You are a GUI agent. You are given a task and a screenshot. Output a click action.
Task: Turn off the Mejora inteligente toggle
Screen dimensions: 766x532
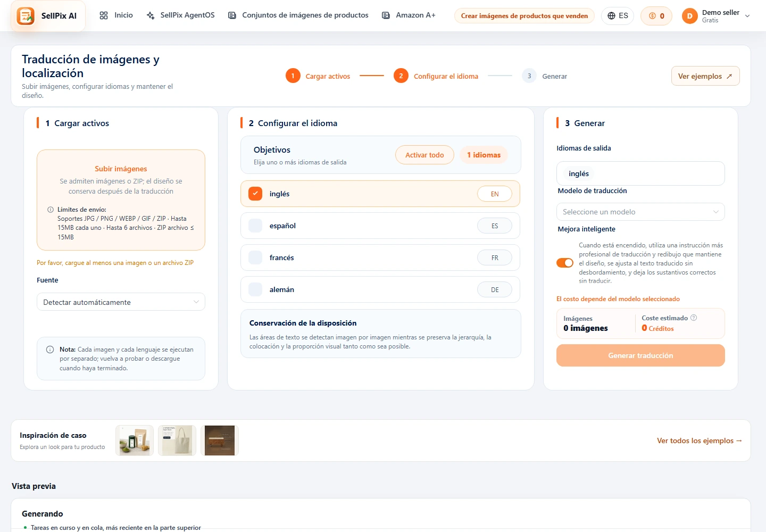click(x=565, y=263)
